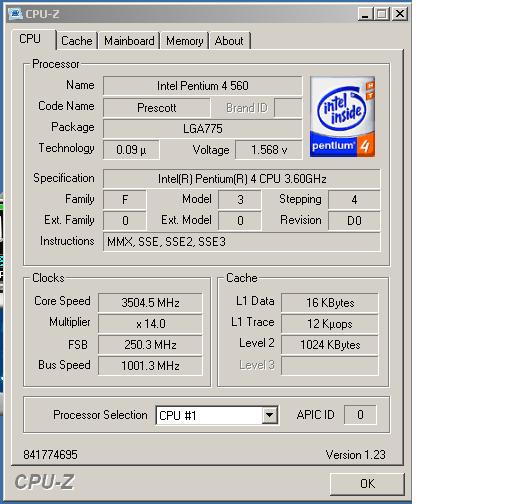Click the 841774695 number at bottom left
512x504 pixels.
click(x=50, y=455)
